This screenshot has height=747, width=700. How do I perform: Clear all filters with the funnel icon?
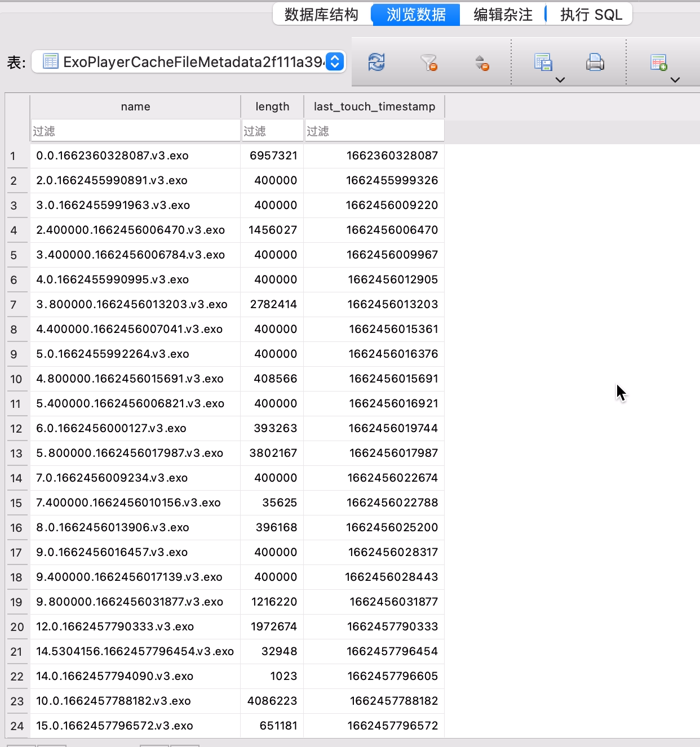[x=429, y=62]
